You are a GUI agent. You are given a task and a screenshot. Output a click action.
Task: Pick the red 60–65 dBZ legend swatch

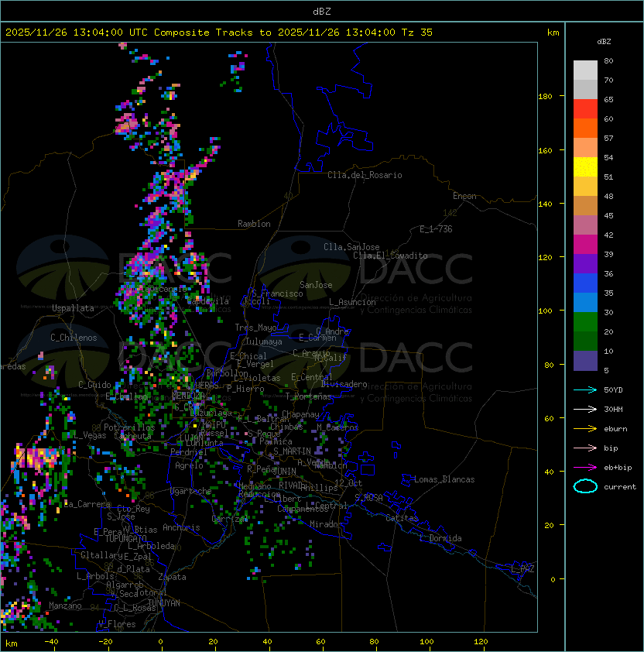[x=585, y=109]
